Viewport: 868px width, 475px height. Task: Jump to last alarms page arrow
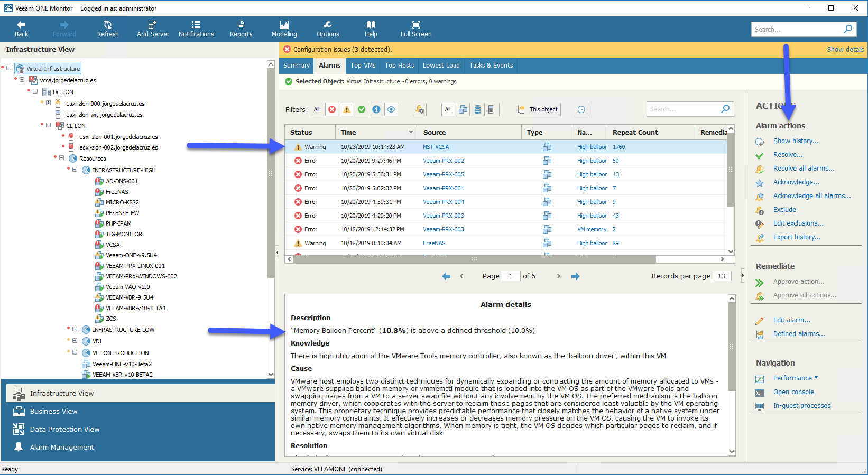point(576,276)
